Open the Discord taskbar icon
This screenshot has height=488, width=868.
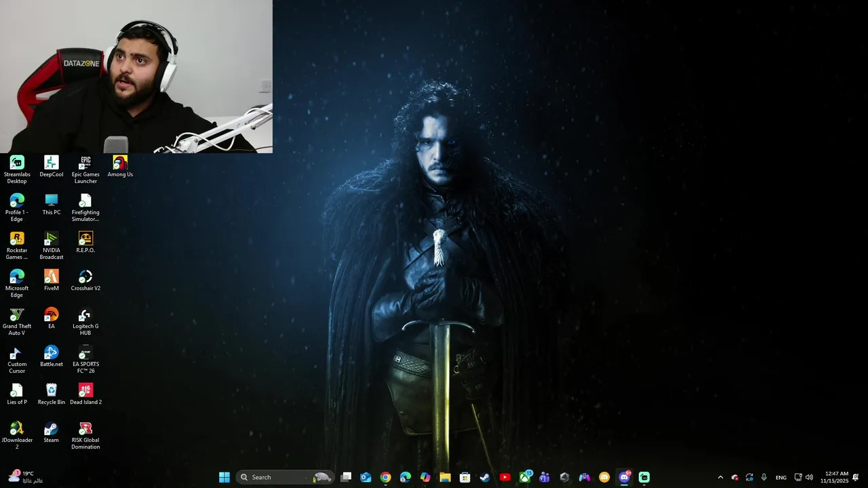625,477
